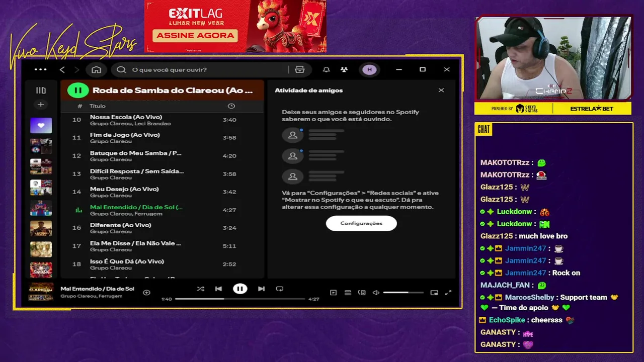Image resolution: width=644 pixels, height=362 pixels.
Task: Open the Spotify Home button
Action: [x=96, y=69]
